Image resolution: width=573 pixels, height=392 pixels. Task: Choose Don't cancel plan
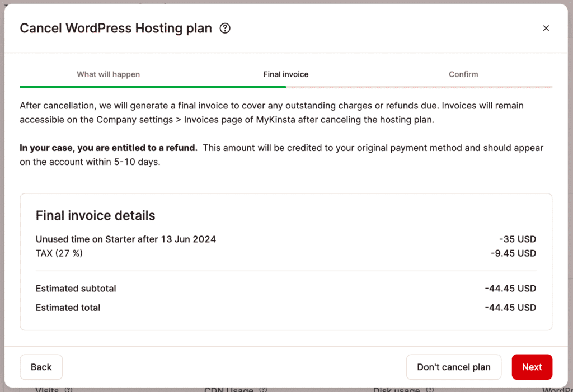pos(454,367)
